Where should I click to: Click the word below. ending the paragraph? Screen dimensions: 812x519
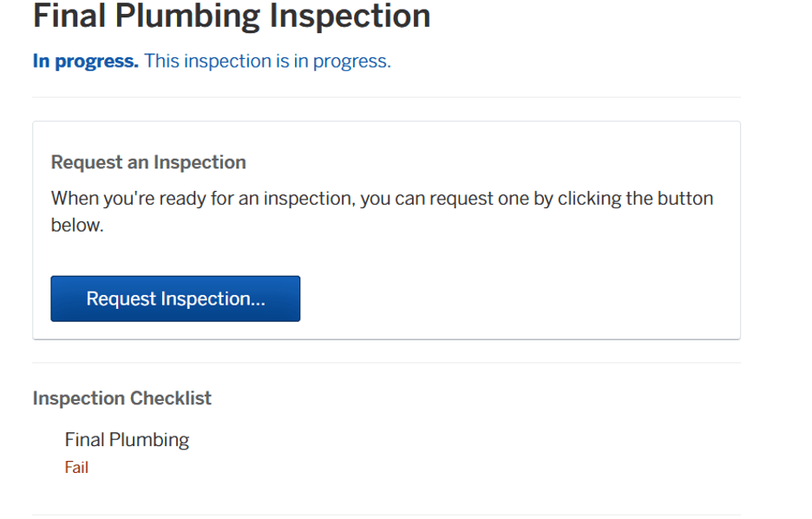(77, 225)
